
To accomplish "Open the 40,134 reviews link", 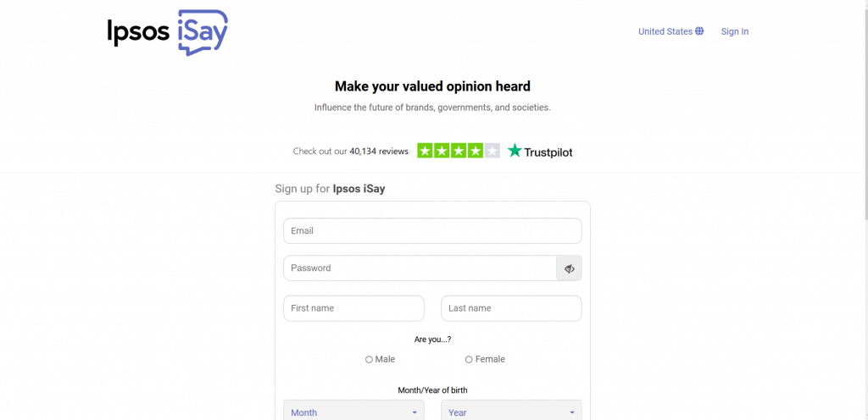I will pos(379,151).
